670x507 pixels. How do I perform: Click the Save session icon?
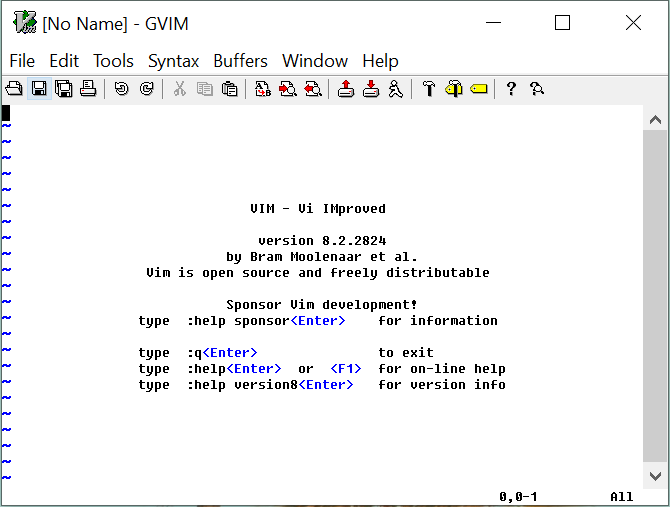coord(371,89)
